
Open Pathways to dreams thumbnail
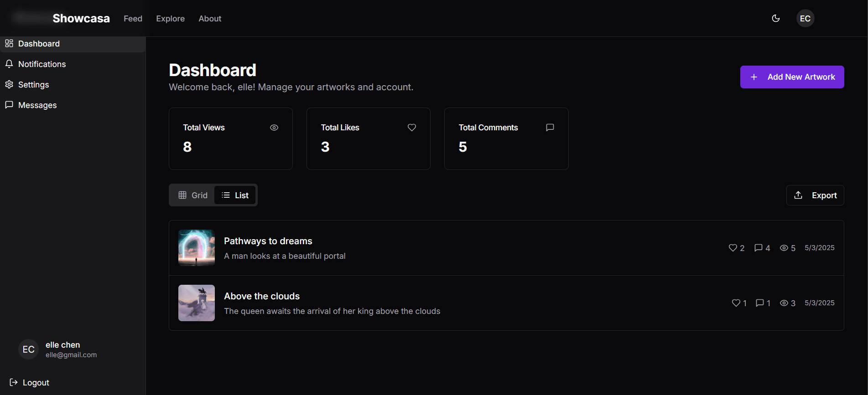(x=197, y=248)
